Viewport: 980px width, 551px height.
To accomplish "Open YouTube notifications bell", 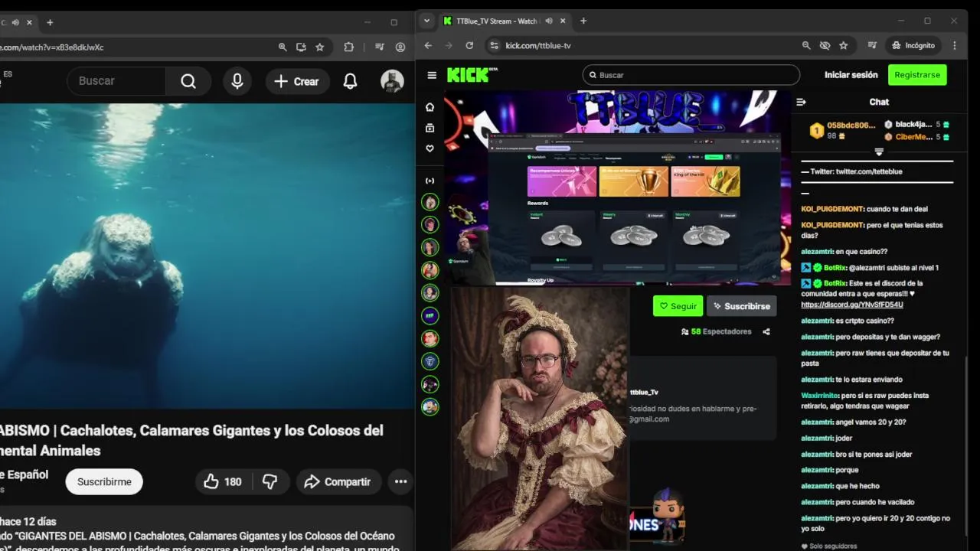I will coord(350,81).
